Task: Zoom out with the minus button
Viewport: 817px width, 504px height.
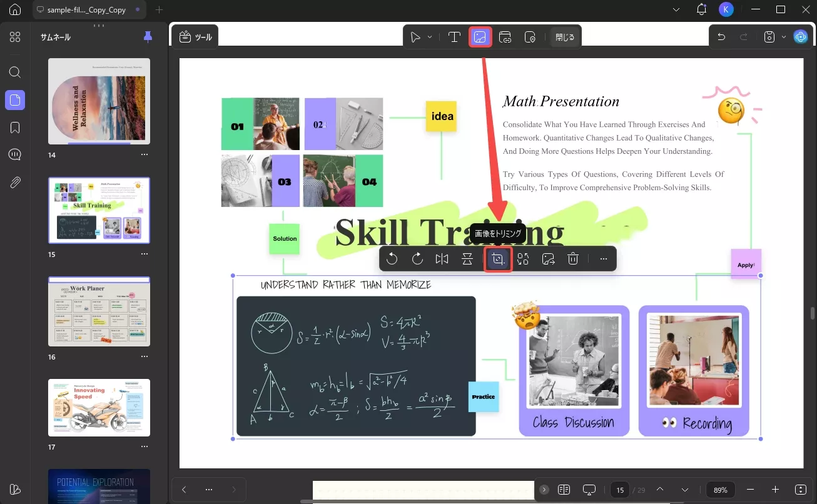Action: [751, 490]
